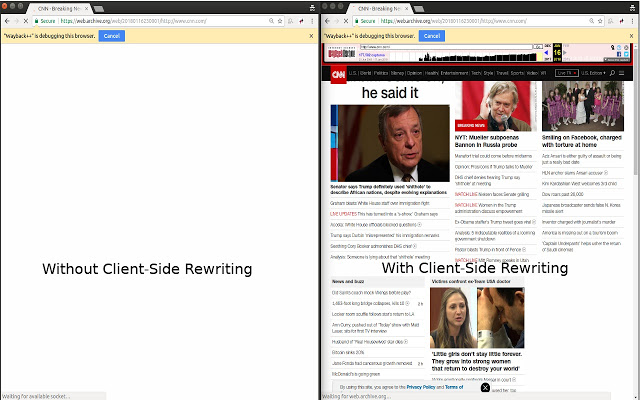
Task: Open zoom magnifier in left address bar
Action: tap(271, 21)
